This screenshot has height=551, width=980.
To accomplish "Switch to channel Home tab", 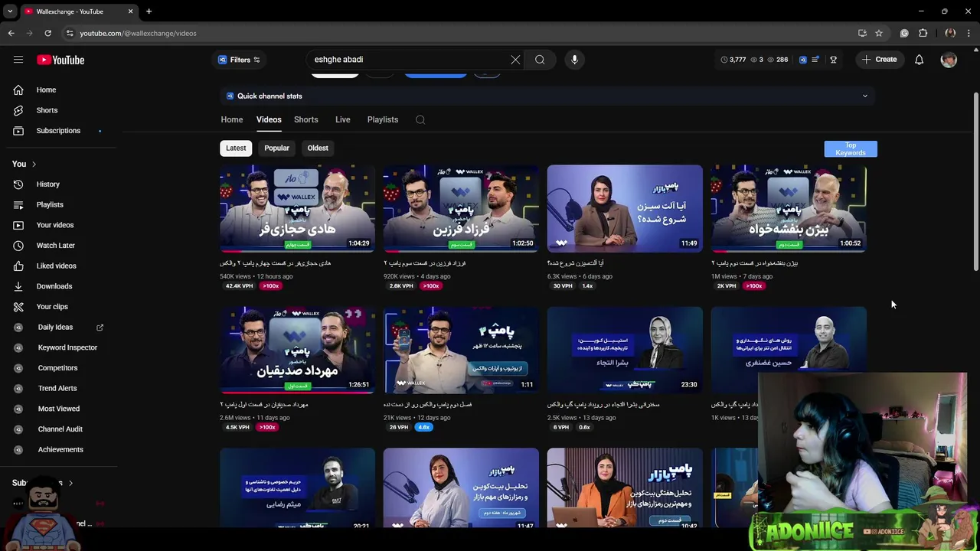I will coord(232,119).
